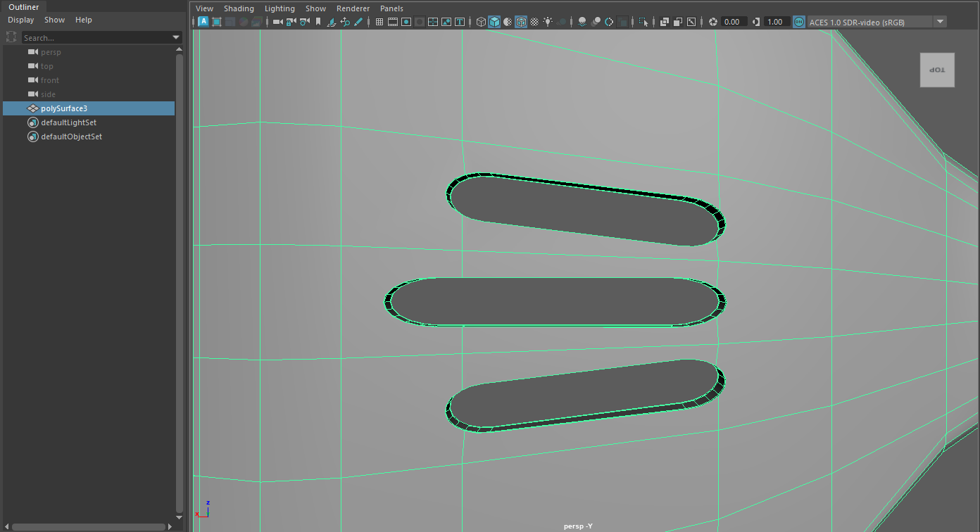Click the Exposure 0.00 value field
980x532 pixels.
734,22
